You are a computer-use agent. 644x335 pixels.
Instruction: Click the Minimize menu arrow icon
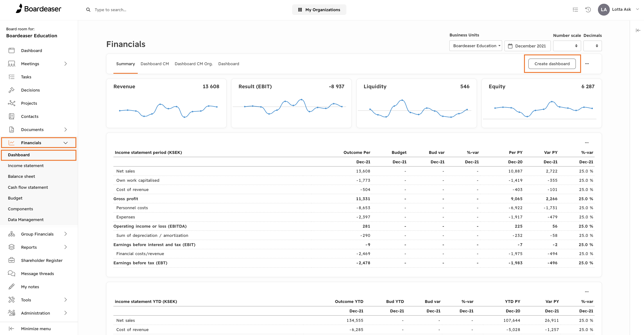coord(11,328)
